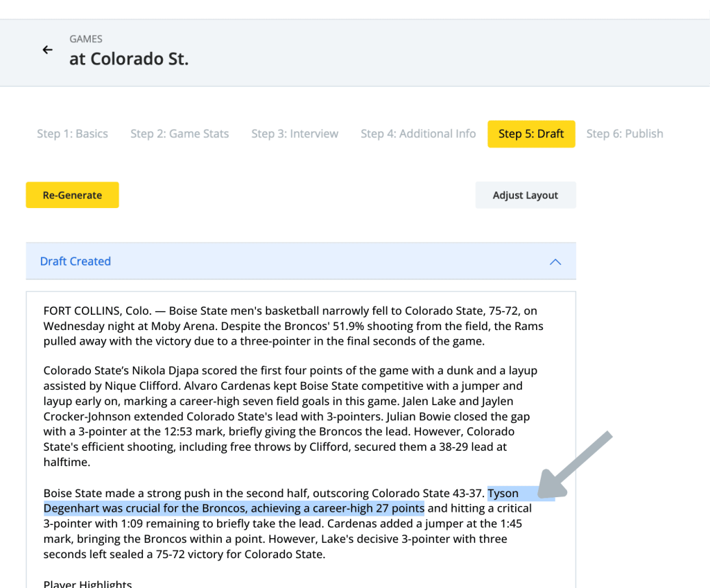Click the back arrow next to GAMES
Screen dimensions: 710x588
tap(48, 50)
